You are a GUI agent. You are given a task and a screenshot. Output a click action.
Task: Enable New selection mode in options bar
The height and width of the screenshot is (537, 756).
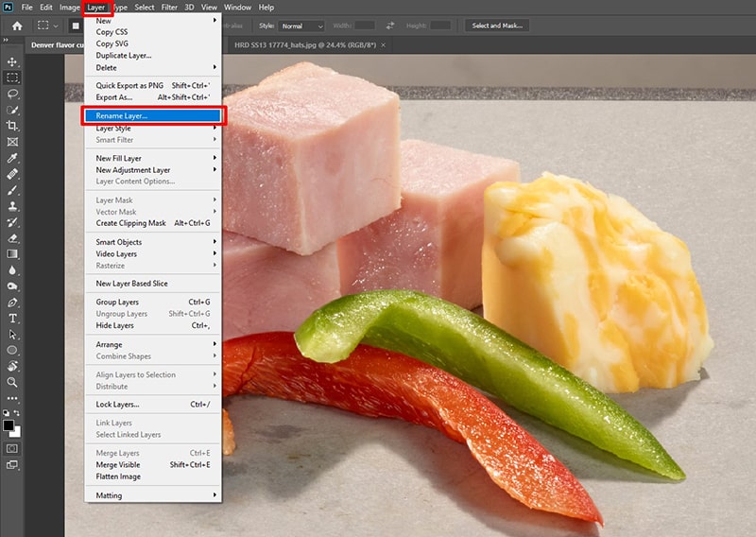pos(76,26)
